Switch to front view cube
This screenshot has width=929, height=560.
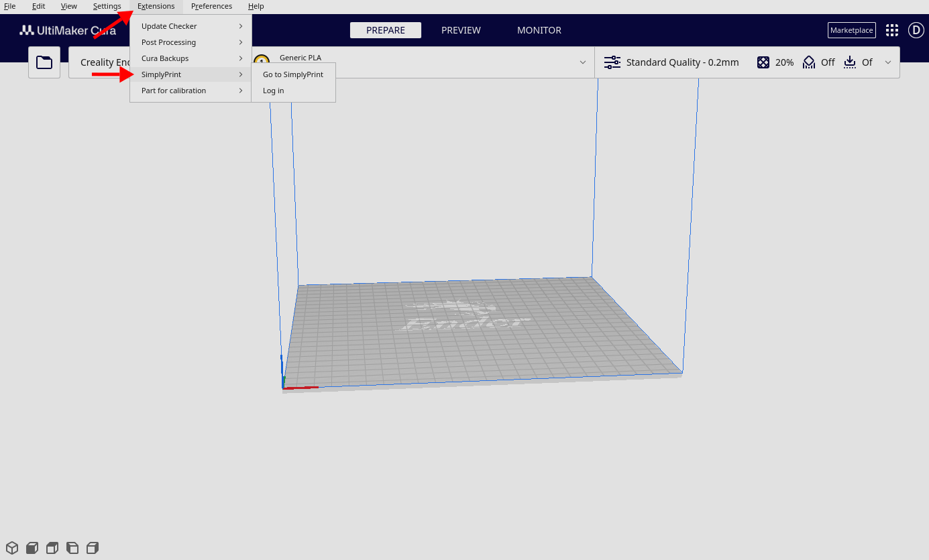(x=32, y=548)
